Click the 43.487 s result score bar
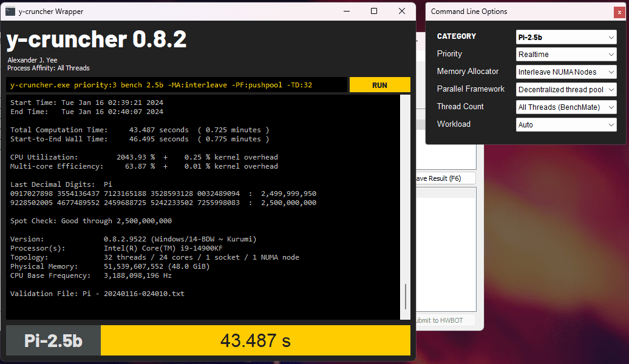This screenshot has width=629, height=364. pyautogui.click(x=256, y=340)
